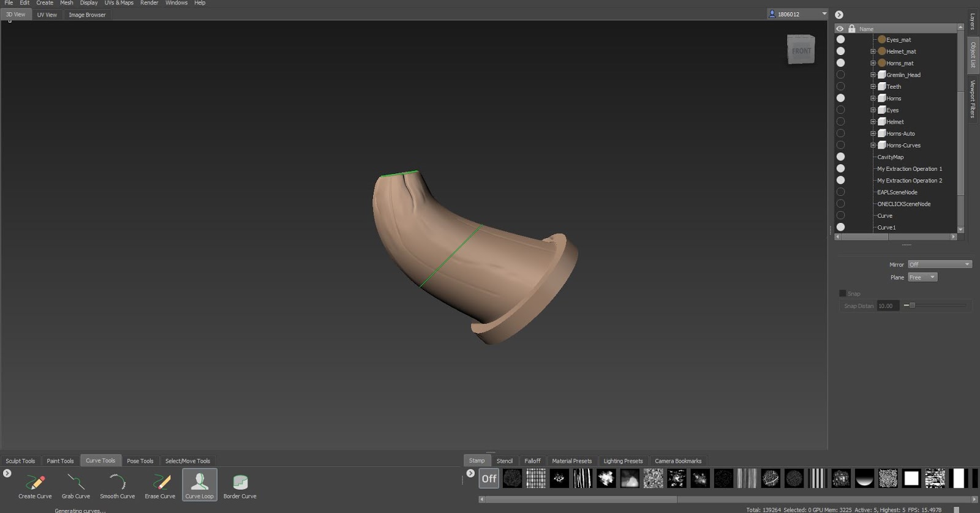
Task: Collapse the stamp tray arrow icon
Action: (x=470, y=473)
